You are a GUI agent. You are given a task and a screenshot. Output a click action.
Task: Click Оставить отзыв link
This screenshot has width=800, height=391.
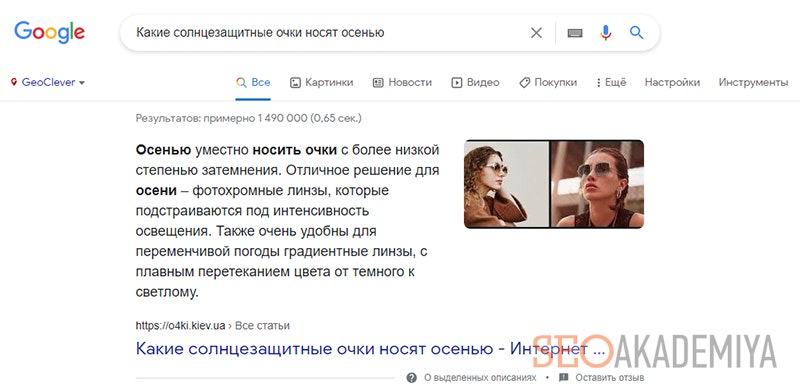click(610, 378)
